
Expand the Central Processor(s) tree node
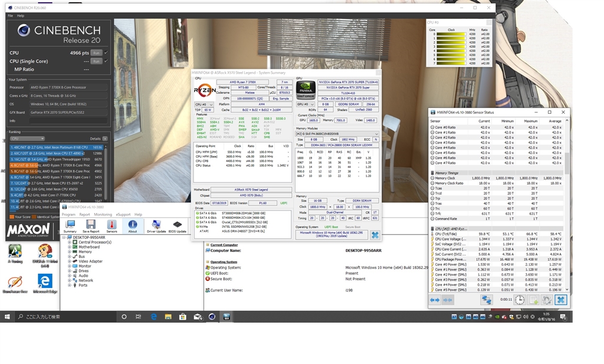tap(70, 242)
